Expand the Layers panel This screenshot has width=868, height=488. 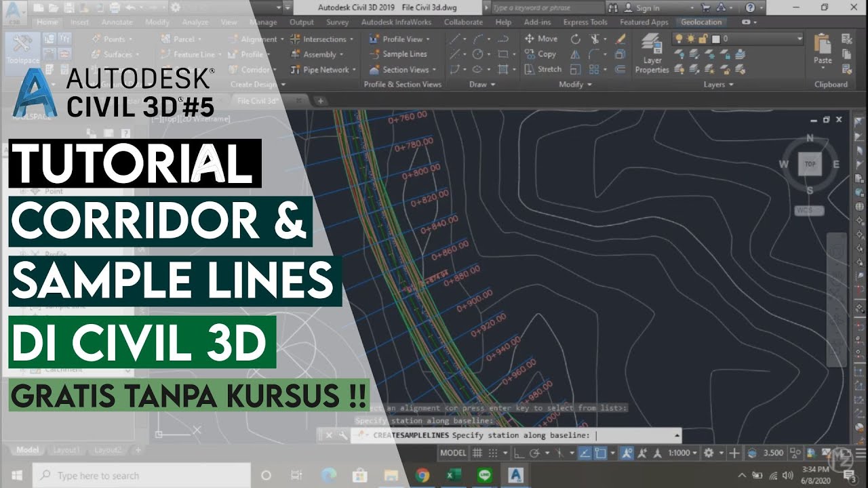[719, 85]
